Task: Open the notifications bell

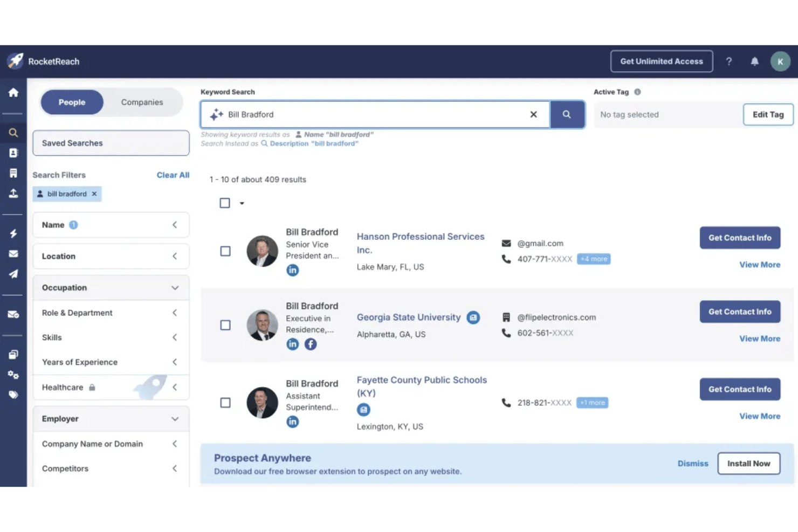Action: [x=755, y=61]
